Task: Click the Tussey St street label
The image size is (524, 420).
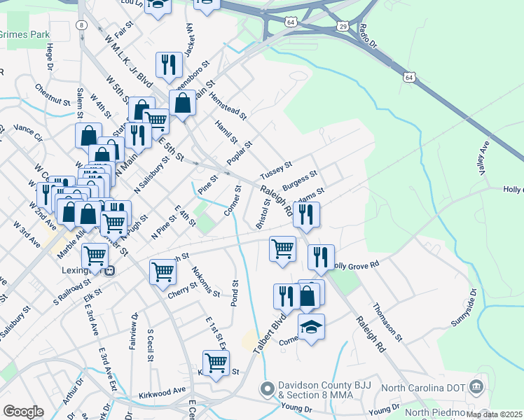Action: tap(276, 171)
